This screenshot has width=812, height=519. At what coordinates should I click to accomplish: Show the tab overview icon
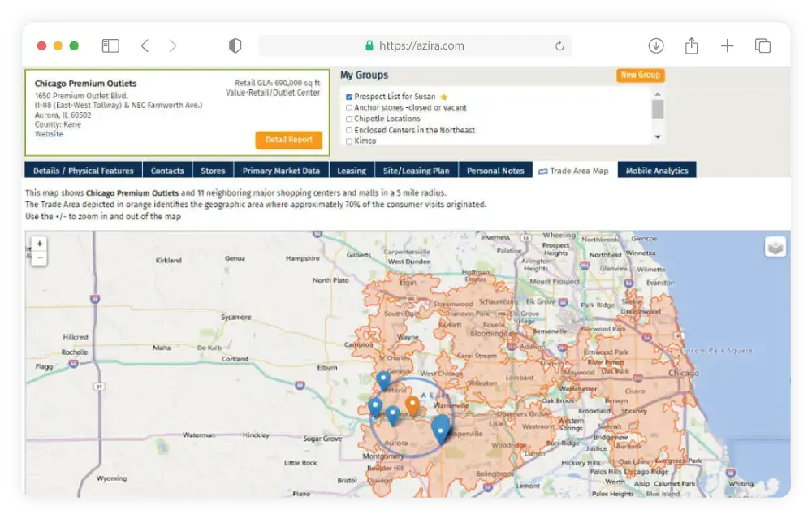click(x=762, y=45)
